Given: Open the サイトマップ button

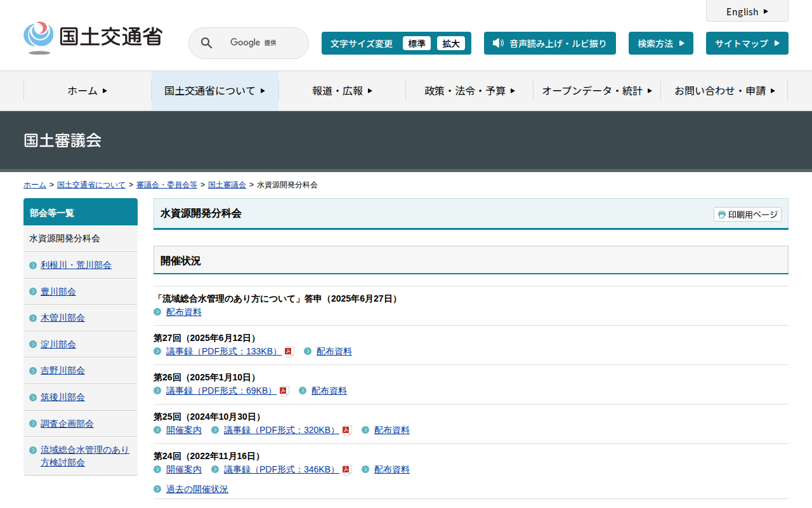Looking at the screenshot, I should [x=747, y=43].
